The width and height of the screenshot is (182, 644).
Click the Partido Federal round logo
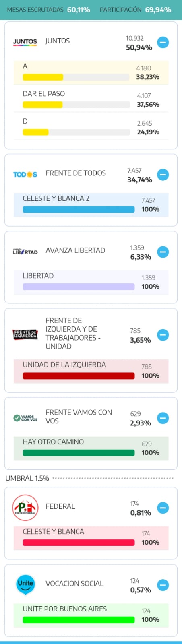click(x=25, y=508)
